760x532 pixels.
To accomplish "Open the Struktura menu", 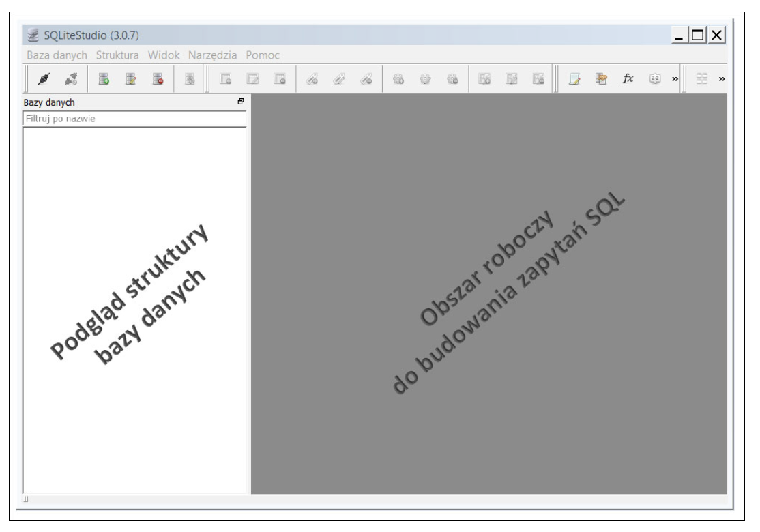I will [117, 55].
